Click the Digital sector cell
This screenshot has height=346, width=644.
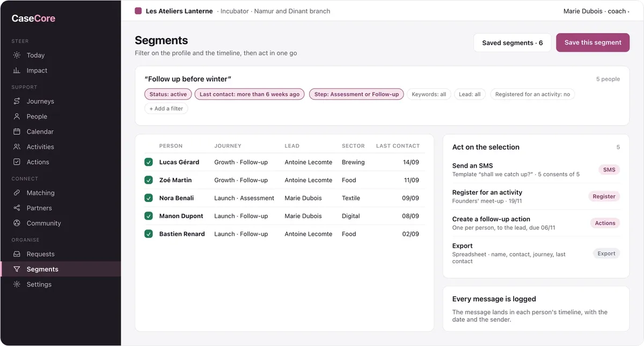tap(351, 216)
